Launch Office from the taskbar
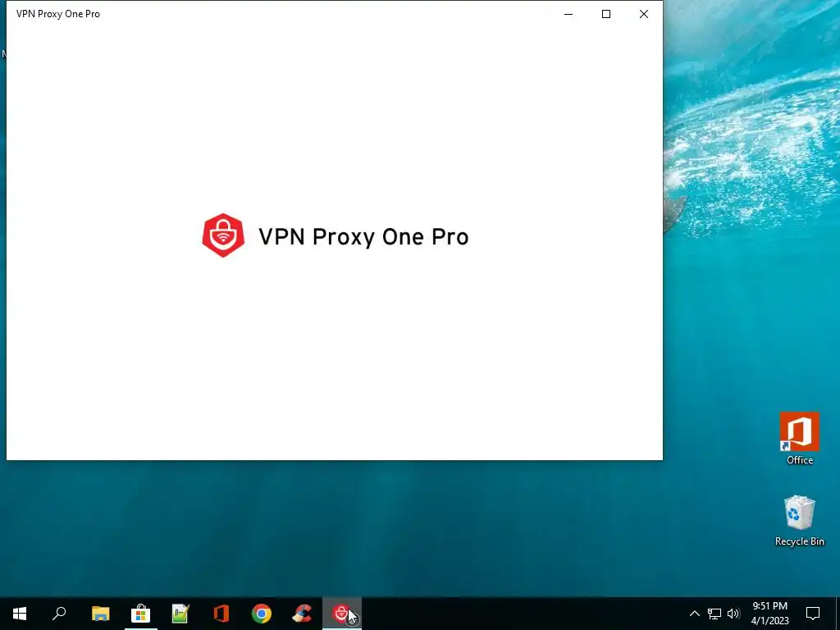 click(x=221, y=614)
